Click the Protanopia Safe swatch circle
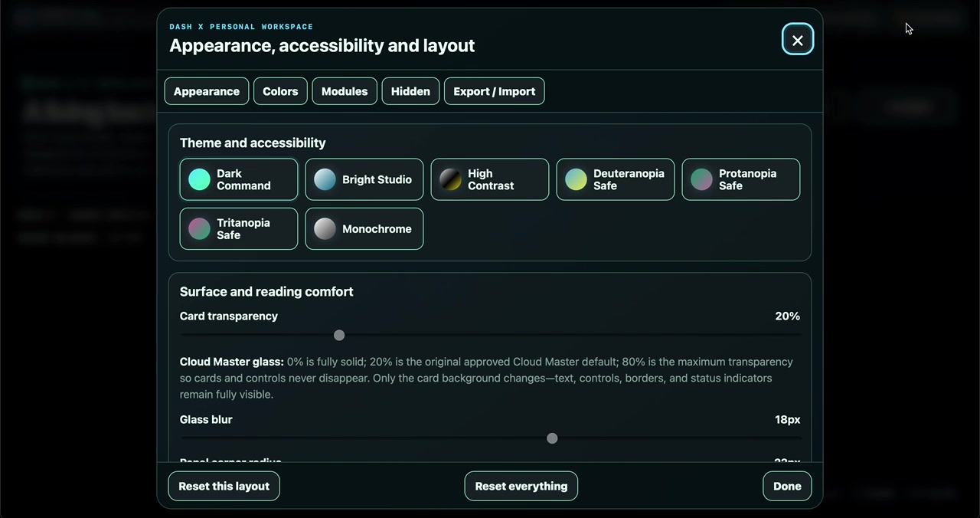This screenshot has height=518, width=980. [x=701, y=179]
